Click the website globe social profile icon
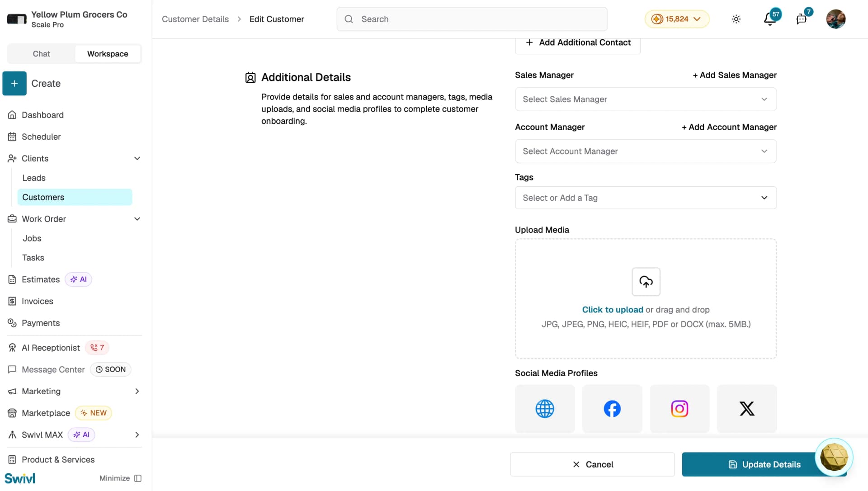Screen dimensions: 868x491 (545, 409)
